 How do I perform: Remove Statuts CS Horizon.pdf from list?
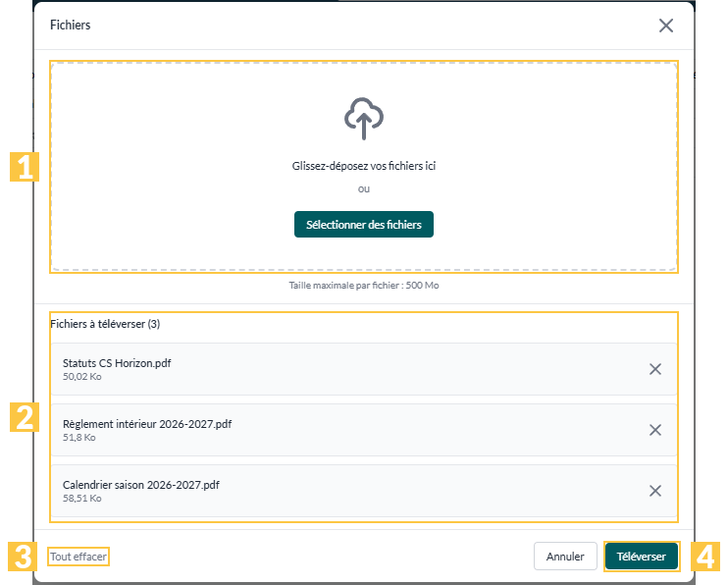tap(655, 369)
